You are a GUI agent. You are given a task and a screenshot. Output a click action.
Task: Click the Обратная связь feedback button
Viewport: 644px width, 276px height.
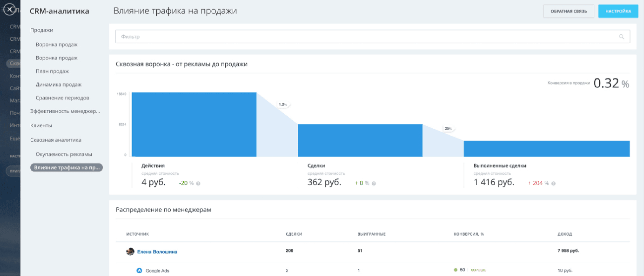coord(568,11)
